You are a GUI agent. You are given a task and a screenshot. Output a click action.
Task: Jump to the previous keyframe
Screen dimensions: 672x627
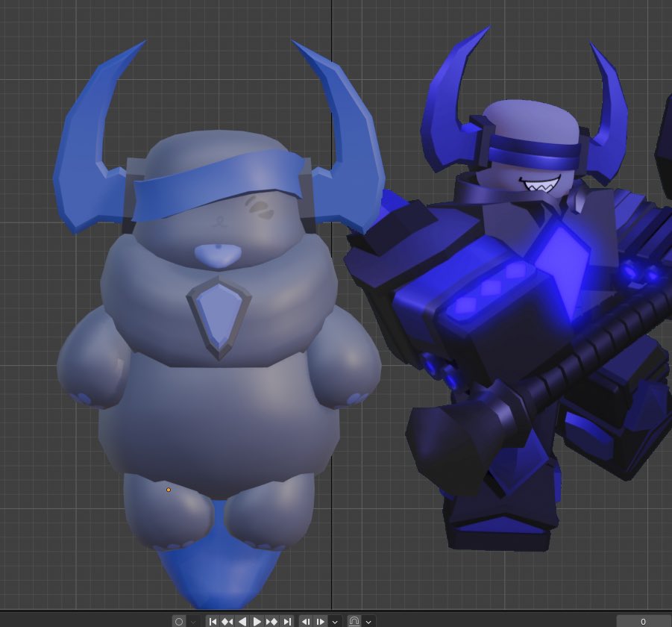click(x=227, y=622)
